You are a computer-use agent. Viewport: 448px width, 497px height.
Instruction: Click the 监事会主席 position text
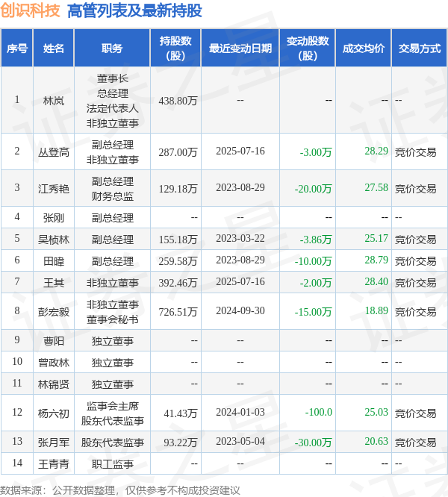tap(113, 406)
